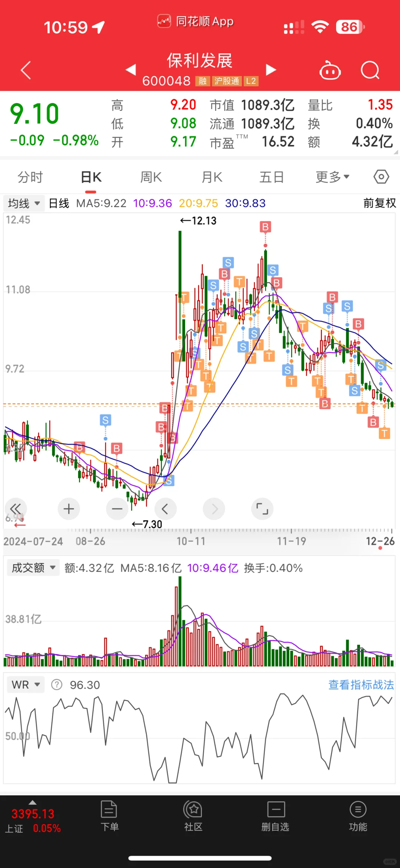Zoom out the chart with minus button

click(x=117, y=509)
